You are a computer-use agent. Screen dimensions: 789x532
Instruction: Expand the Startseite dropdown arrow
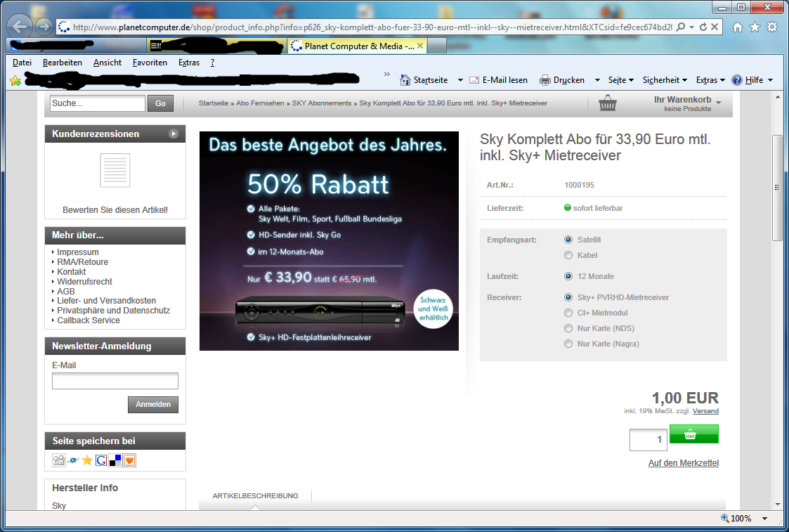point(460,80)
